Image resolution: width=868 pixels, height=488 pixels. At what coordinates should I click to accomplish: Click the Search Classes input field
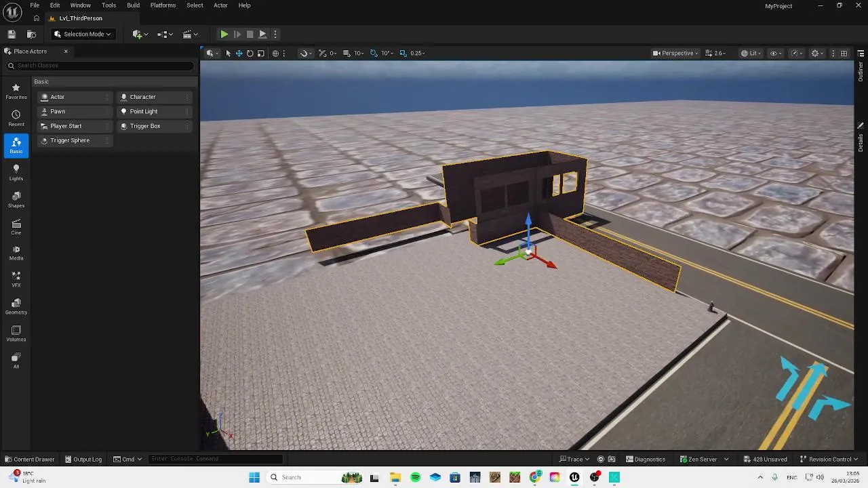100,66
